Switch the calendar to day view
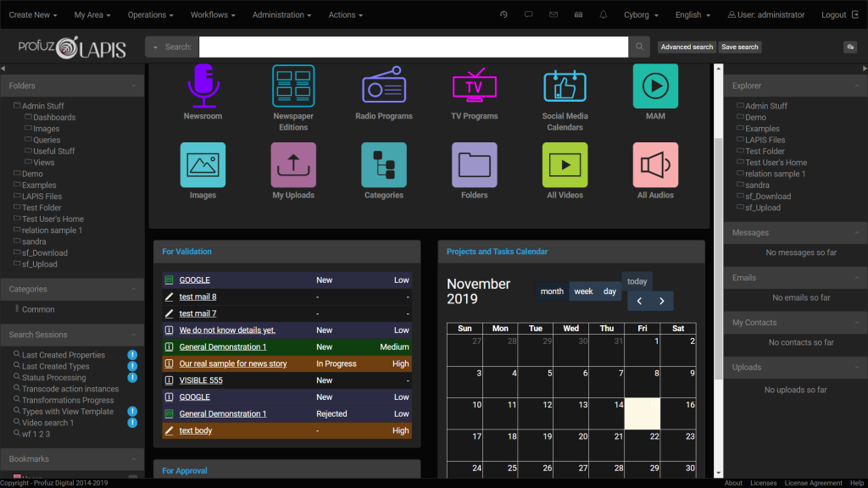The height and width of the screenshot is (488, 868). (x=608, y=291)
